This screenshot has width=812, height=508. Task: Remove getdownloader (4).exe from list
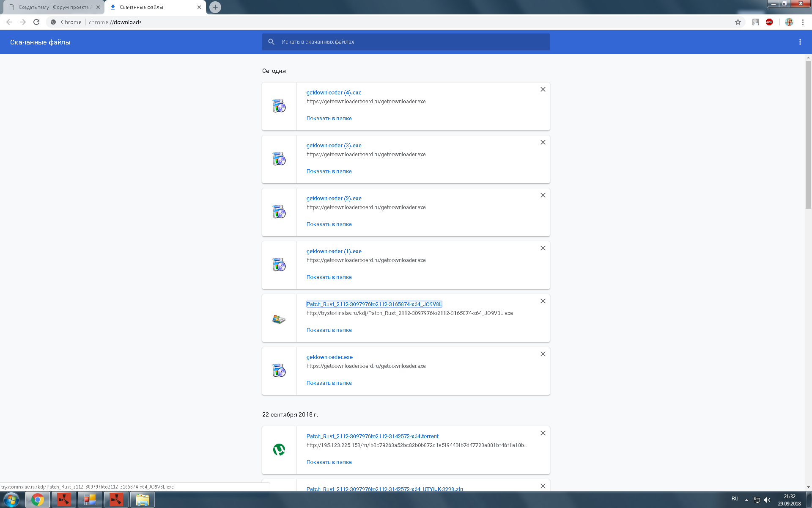point(543,89)
